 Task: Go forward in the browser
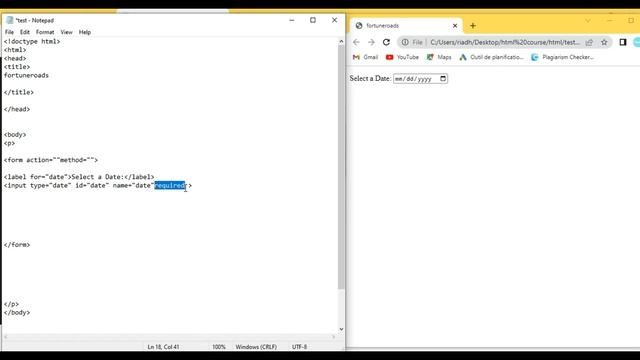[371, 42]
